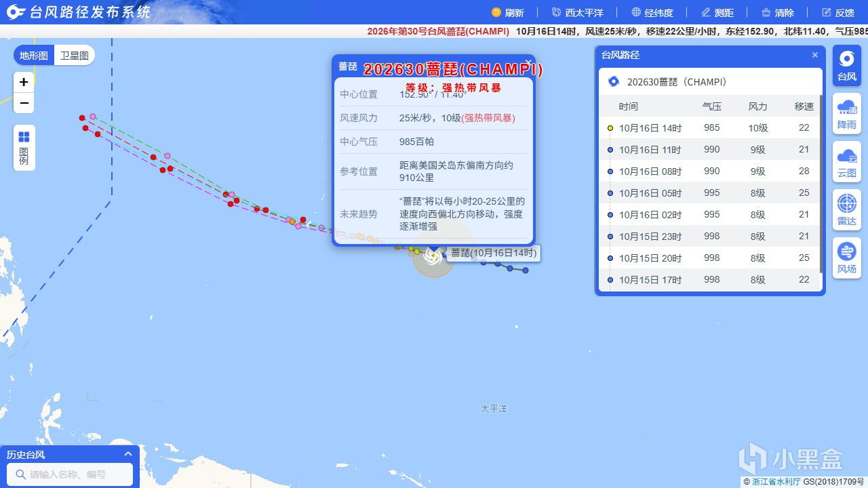Click the 风力 column header
Screen dimensions: 868x488
[x=758, y=106]
